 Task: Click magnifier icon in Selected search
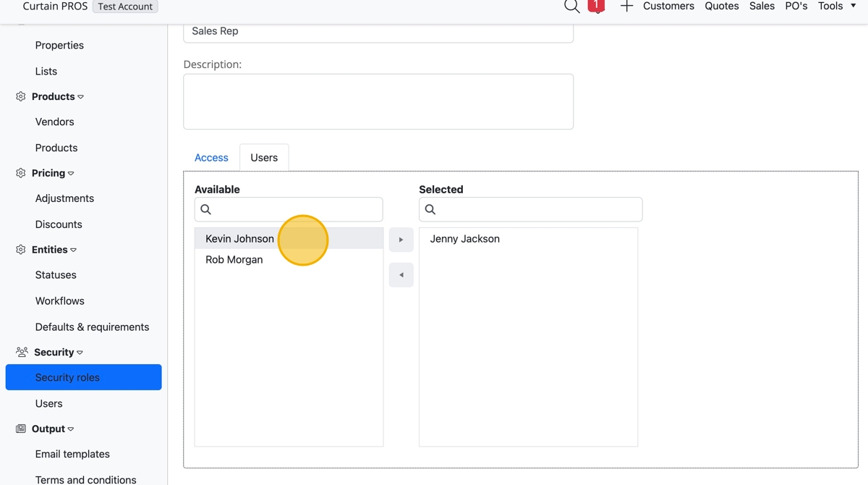[430, 209]
